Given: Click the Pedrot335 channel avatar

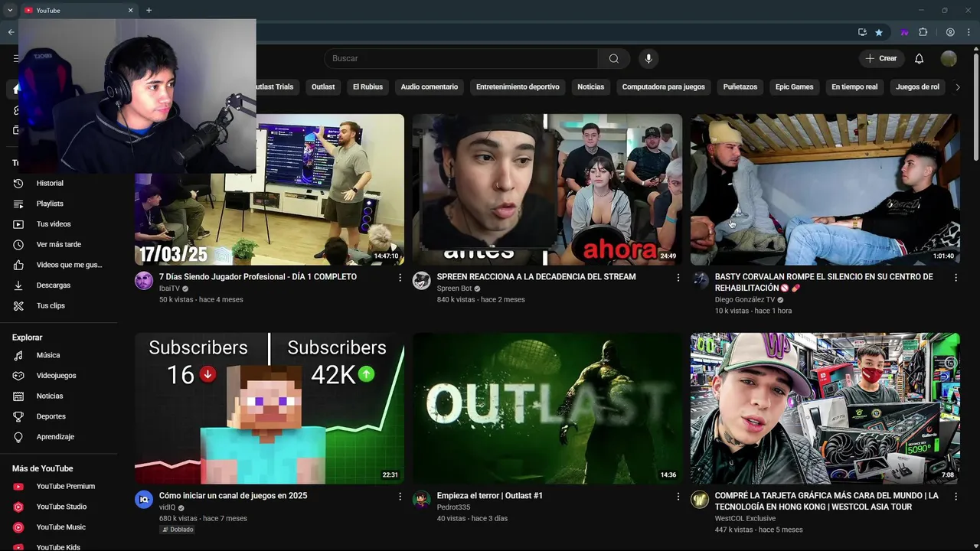Looking at the screenshot, I should [422, 500].
